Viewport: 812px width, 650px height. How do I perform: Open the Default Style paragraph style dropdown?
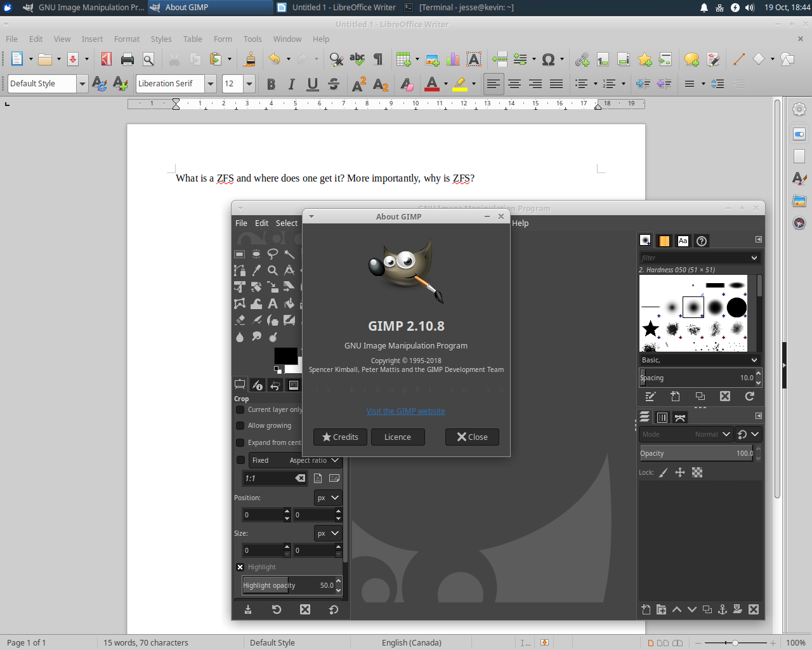82,84
